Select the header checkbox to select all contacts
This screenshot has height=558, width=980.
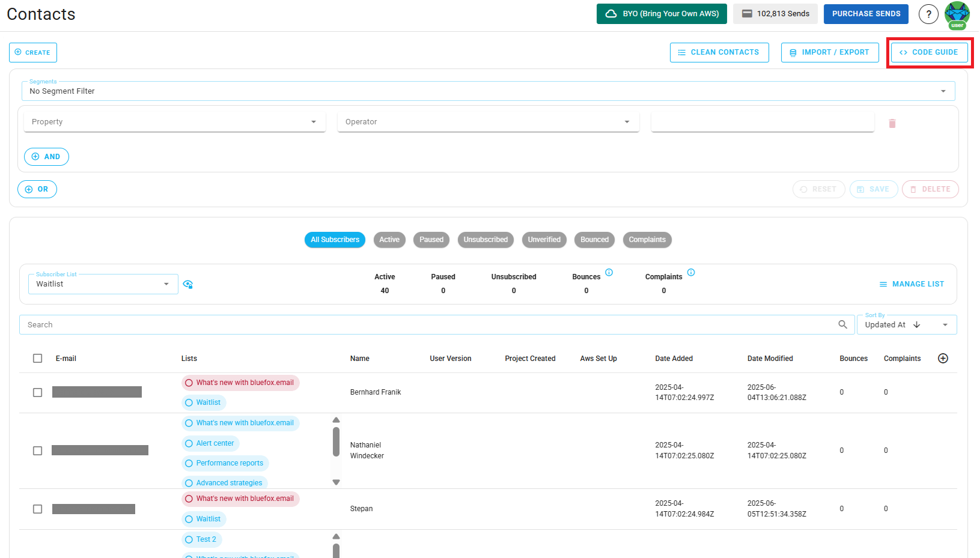(x=37, y=358)
